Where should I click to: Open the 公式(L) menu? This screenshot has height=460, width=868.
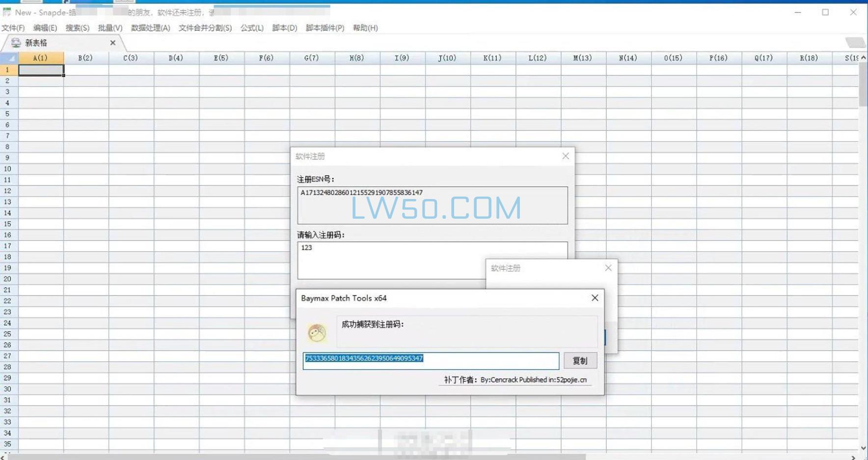(x=252, y=28)
